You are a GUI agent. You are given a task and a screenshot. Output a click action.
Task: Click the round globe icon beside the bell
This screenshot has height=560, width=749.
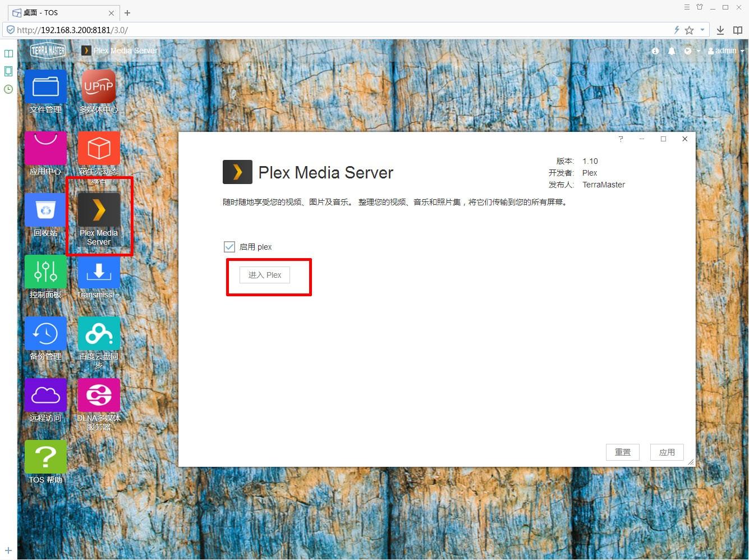tap(688, 51)
